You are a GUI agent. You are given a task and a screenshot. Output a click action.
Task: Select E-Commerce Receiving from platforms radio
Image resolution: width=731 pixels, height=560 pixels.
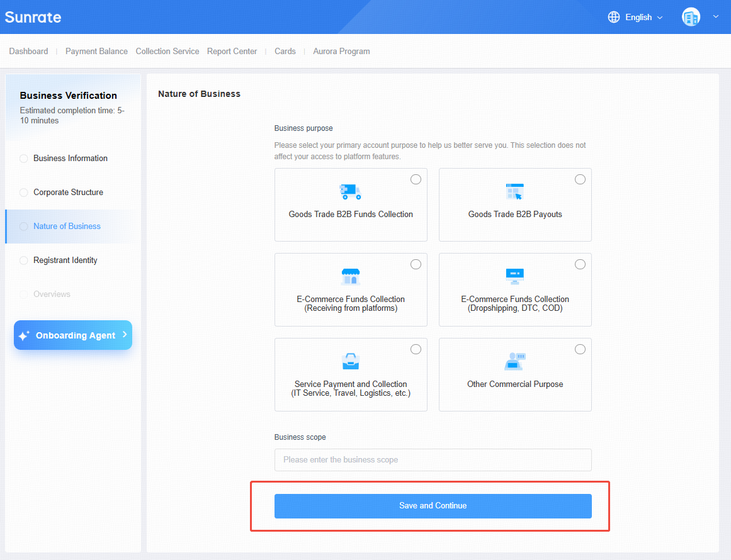[x=416, y=264]
